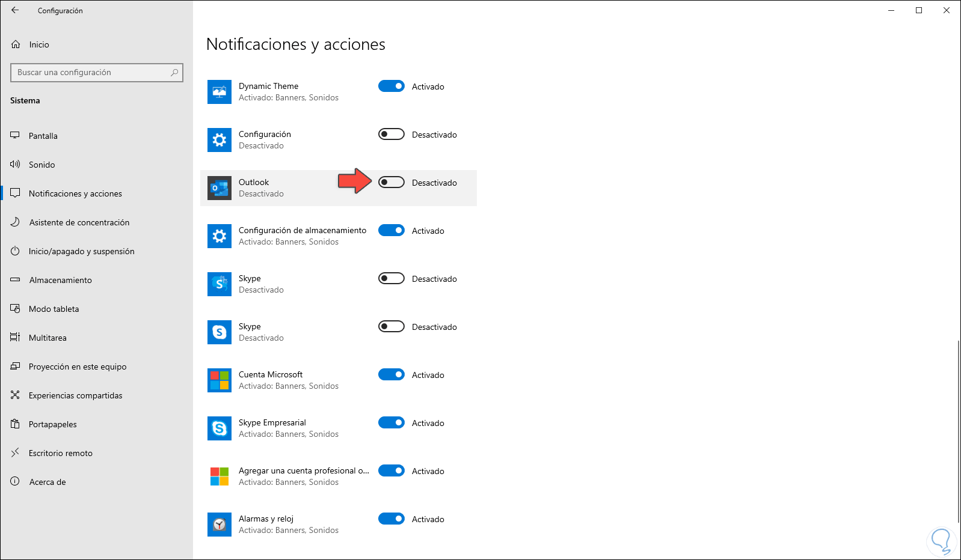The image size is (961, 560).
Task: Click the Buscar una configuración search field
Action: pos(90,73)
